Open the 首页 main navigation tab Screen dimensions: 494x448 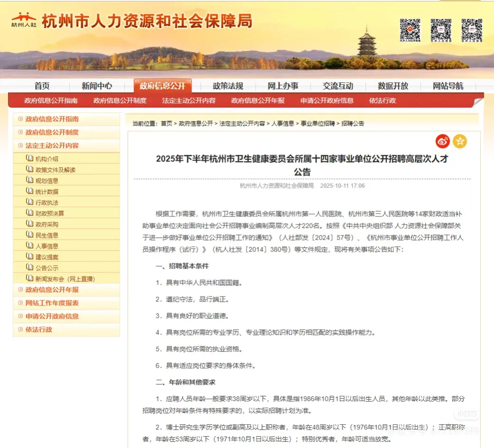click(42, 86)
